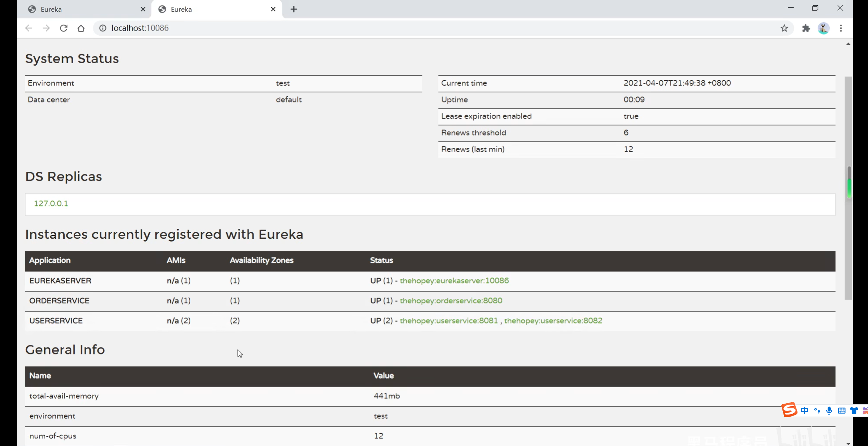Click the home icon in toolbar

(x=81, y=28)
